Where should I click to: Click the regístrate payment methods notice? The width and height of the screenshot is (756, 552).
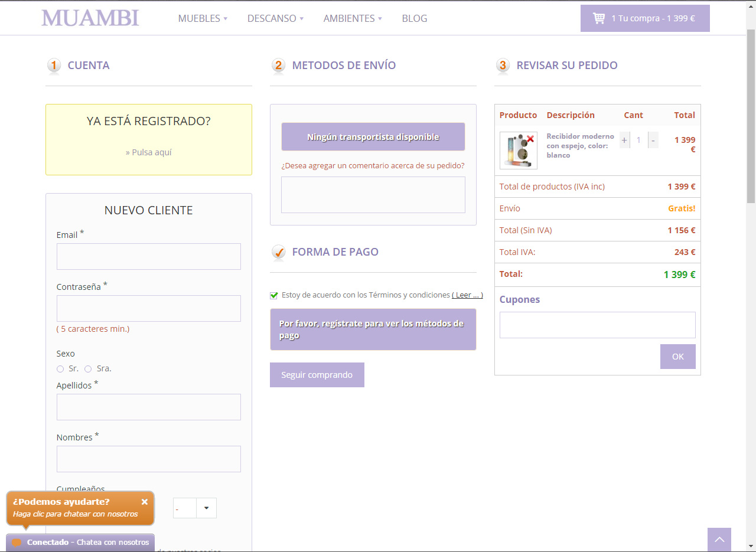[x=373, y=329]
